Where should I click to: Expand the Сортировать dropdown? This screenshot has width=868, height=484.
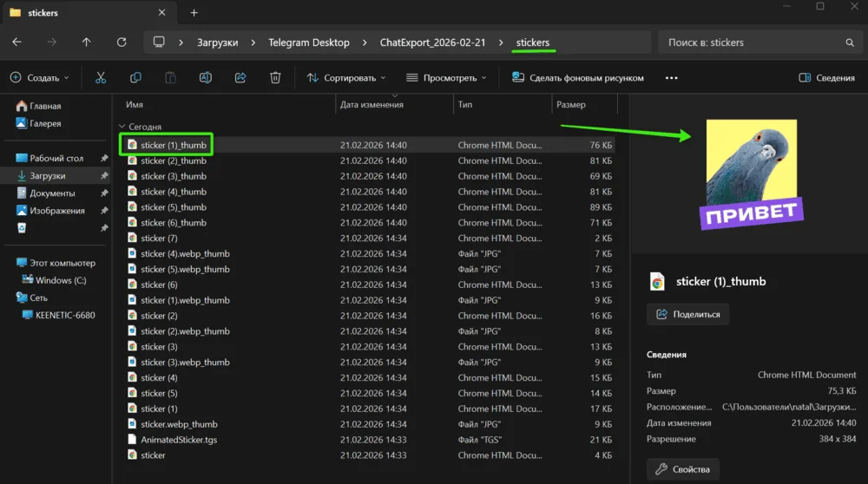point(346,78)
